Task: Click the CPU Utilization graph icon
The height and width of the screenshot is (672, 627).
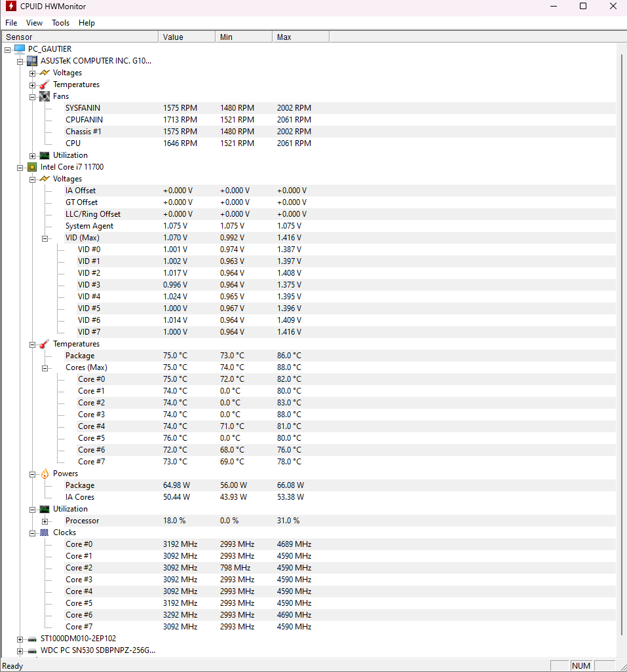Action: (x=45, y=509)
